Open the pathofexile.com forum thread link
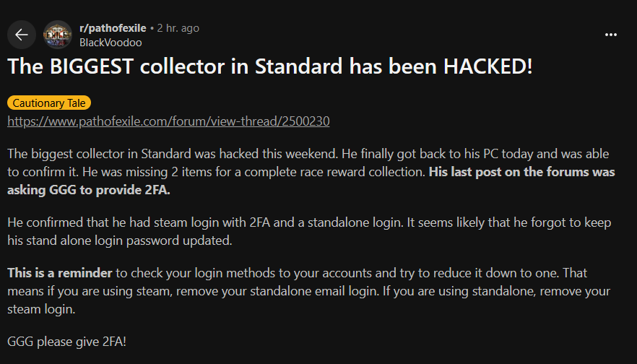 (x=168, y=121)
